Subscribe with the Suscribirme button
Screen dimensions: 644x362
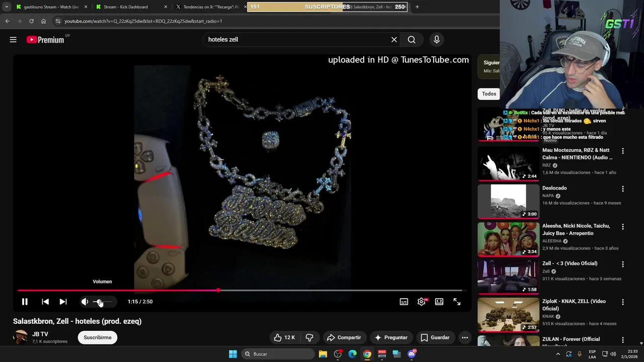tap(98, 337)
